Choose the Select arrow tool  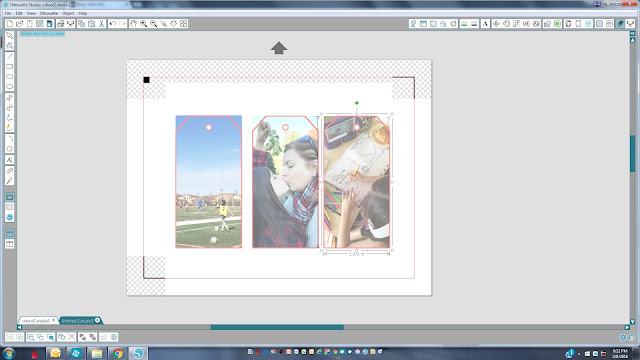click(x=9, y=36)
